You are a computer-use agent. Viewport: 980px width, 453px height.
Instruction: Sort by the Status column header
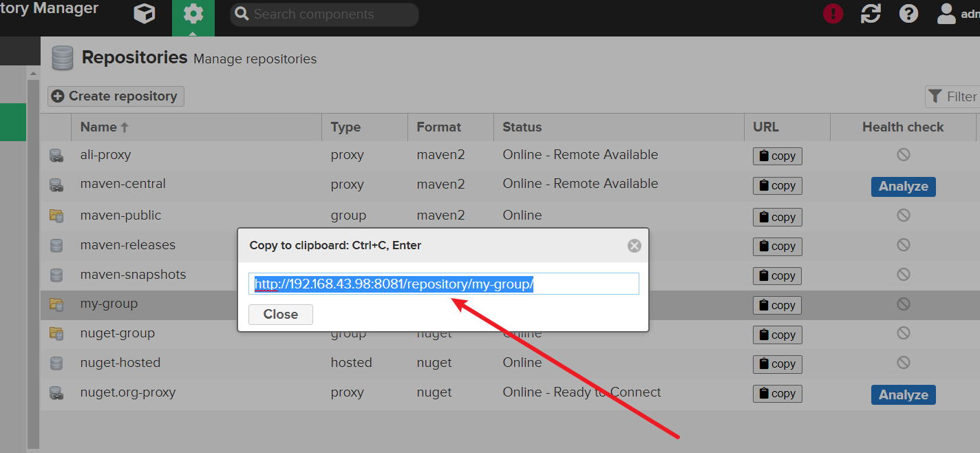522,127
